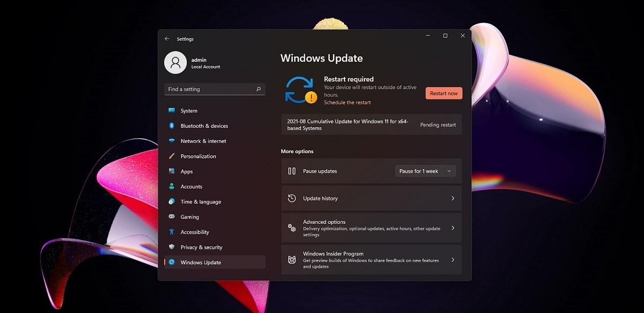Image resolution: width=644 pixels, height=313 pixels.
Task: Go to Time & language settings
Action: (215, 201)
